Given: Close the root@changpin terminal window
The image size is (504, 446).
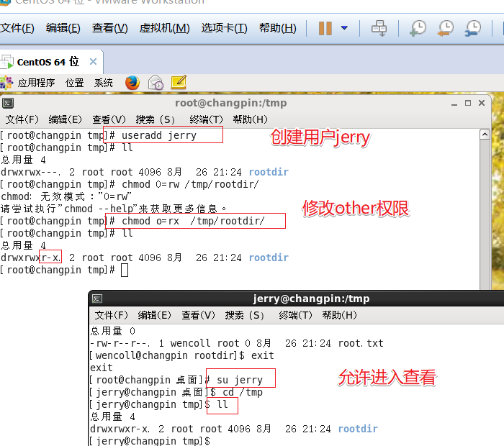Looking at the screenshot, I should pyautogui.click(x=482, y=103).
